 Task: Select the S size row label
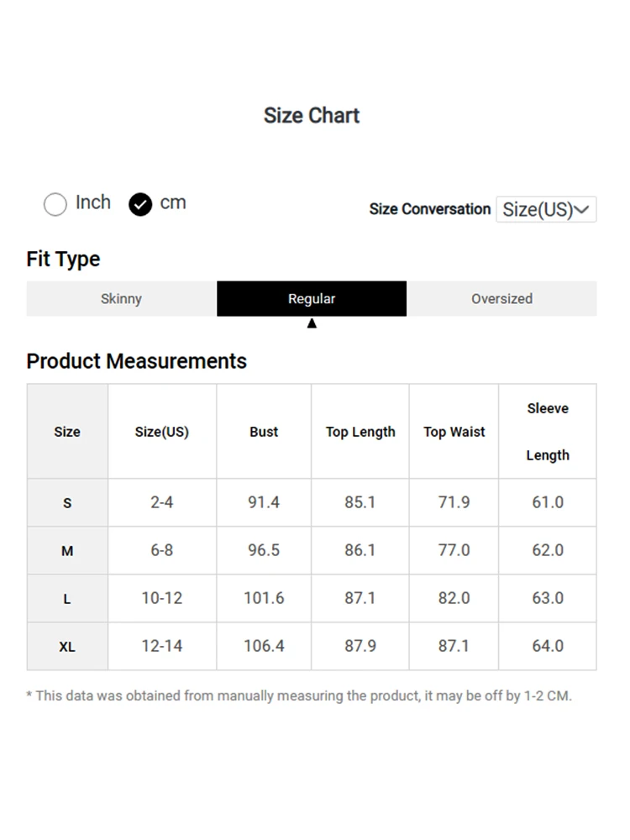pos(67,503)
